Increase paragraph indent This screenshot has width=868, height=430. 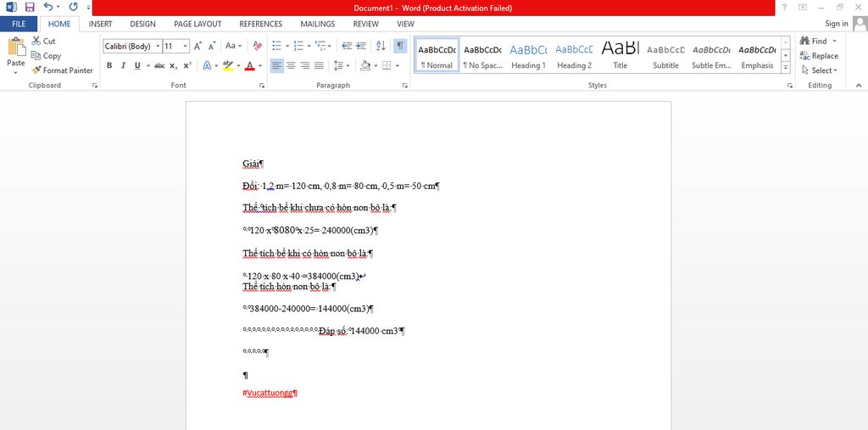coord(361,46)
